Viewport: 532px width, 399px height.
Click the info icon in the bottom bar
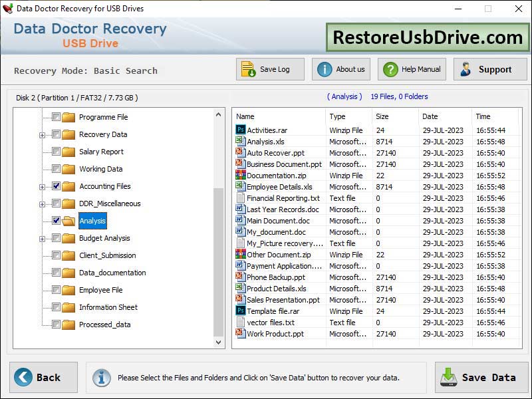tap(101, 378)
